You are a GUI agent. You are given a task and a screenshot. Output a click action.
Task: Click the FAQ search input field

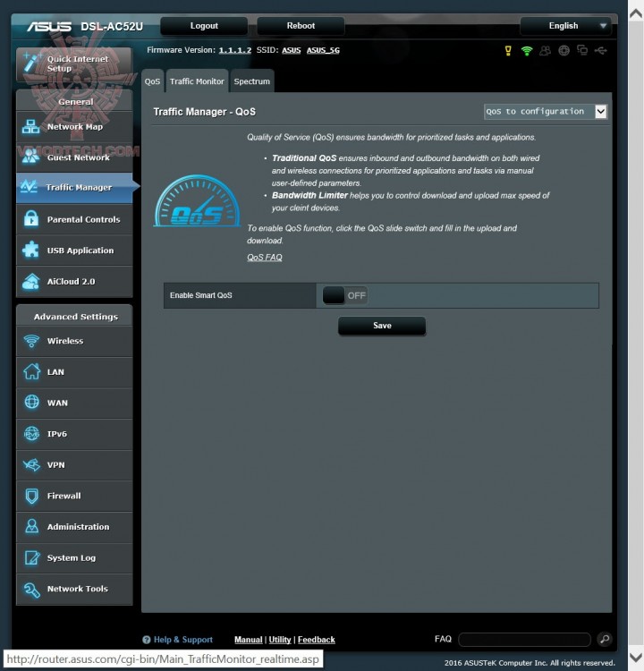[525, 640]
